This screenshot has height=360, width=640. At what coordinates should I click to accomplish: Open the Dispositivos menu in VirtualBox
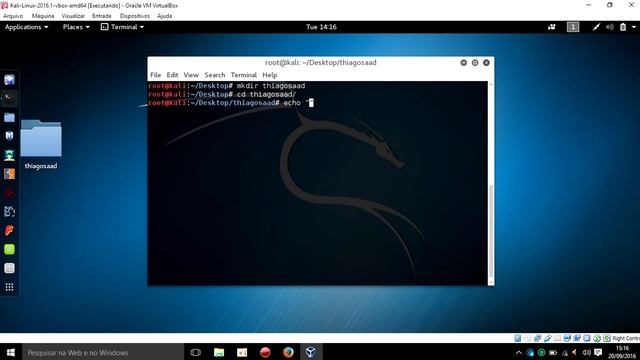(135, 16)
